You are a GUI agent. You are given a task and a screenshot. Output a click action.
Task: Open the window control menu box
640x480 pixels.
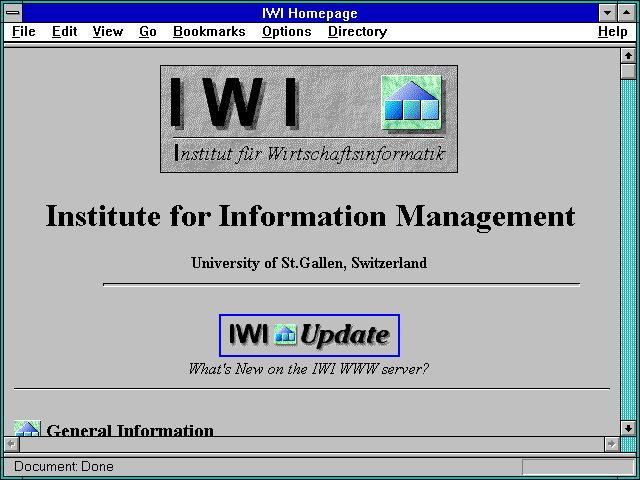[x=13, y=13]
